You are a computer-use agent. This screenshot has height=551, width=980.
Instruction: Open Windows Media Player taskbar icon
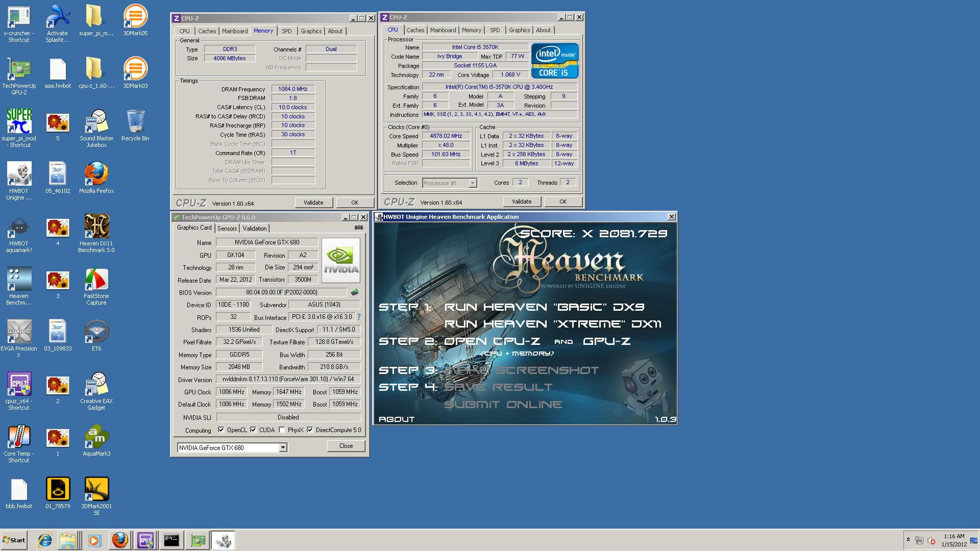click(94, 540)
